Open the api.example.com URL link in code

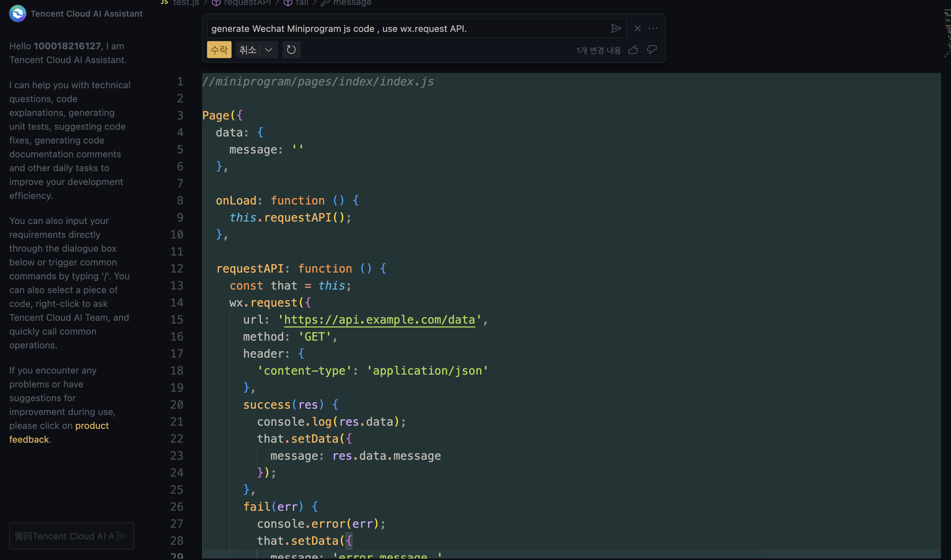(x=379, y=320)
